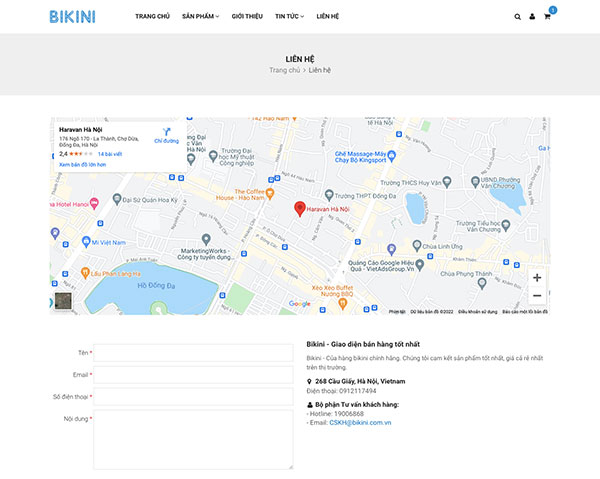Open the LIÊN HỆ menu item
This screenshot has width=600, height=479.
(x=328, y=16)
